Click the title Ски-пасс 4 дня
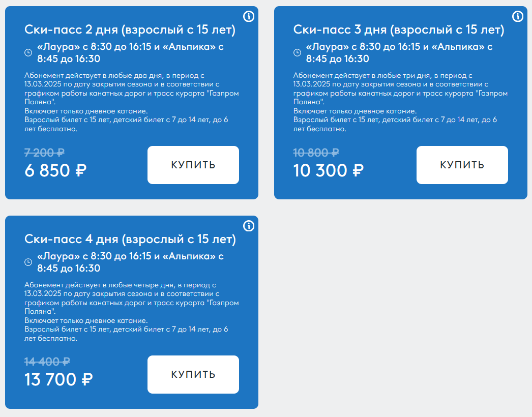Screen dimensions: 532x417 (130, 239)
